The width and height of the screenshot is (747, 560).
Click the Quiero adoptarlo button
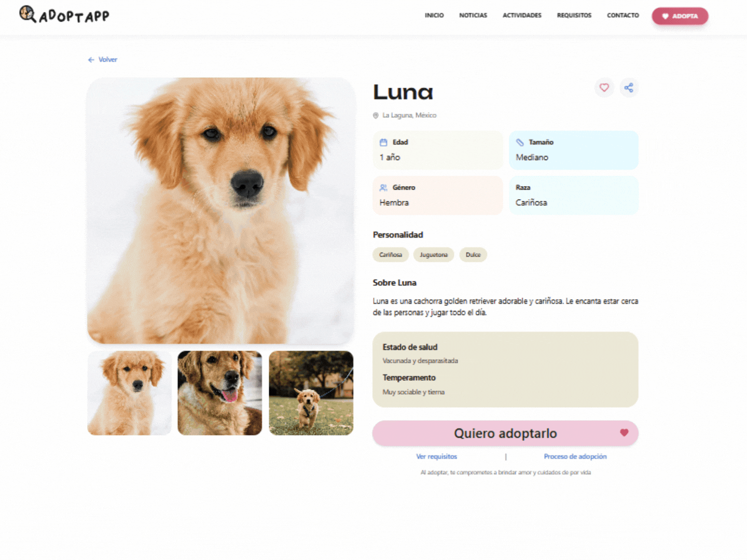(x=505, y=433)
